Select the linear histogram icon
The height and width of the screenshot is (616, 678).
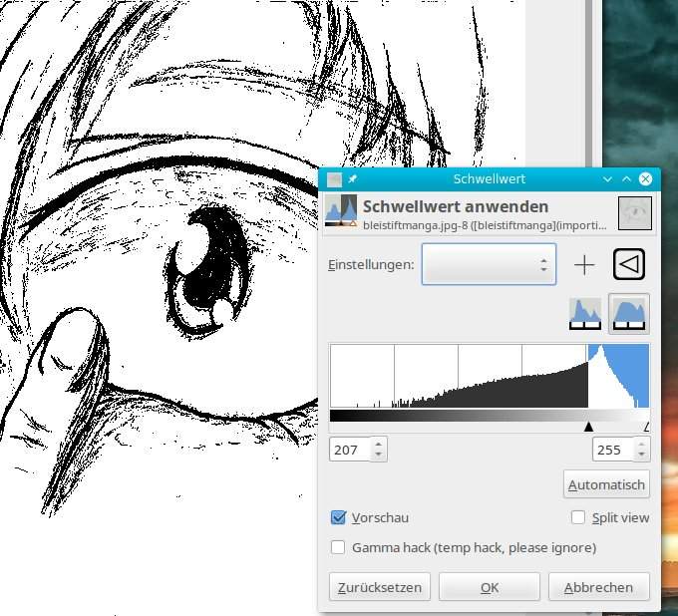(x=585, y=314)
